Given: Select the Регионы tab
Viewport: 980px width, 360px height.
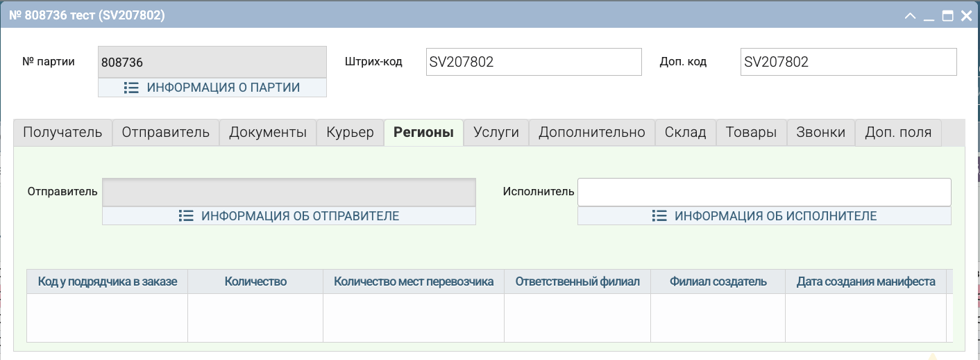Looking at the screenshot, I should click(423, 132).
